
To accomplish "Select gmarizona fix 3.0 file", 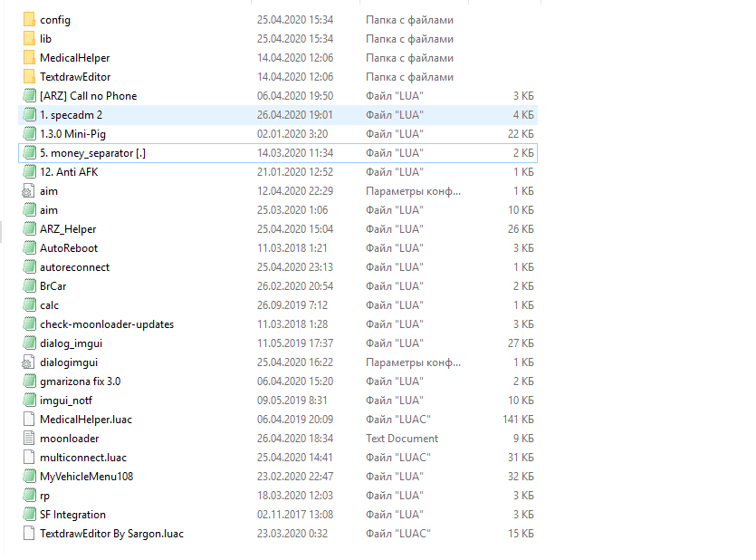I will 80,381.
